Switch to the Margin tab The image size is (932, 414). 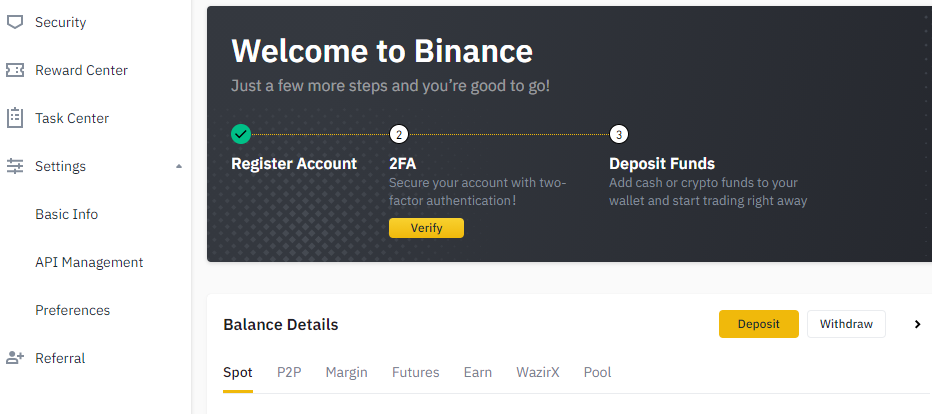(x=347, y=372)
